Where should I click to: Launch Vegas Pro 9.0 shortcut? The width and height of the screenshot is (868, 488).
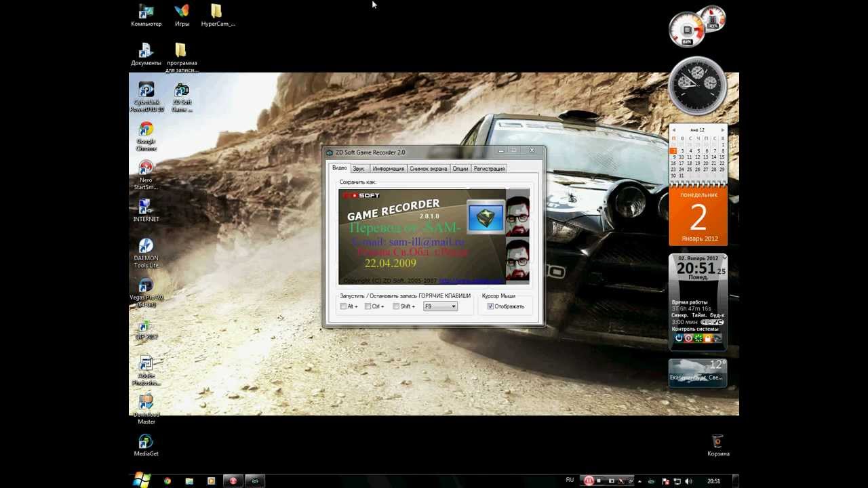point(146,293)
